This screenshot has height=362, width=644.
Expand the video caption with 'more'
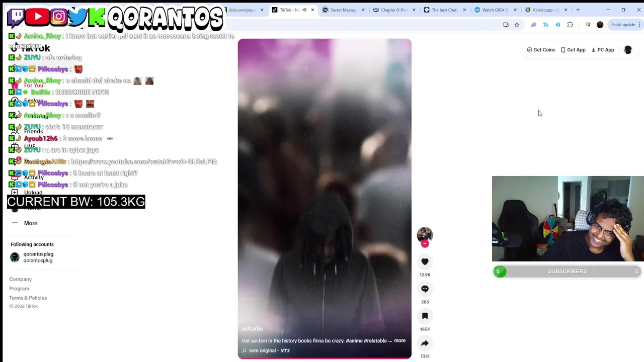[399, 340]
